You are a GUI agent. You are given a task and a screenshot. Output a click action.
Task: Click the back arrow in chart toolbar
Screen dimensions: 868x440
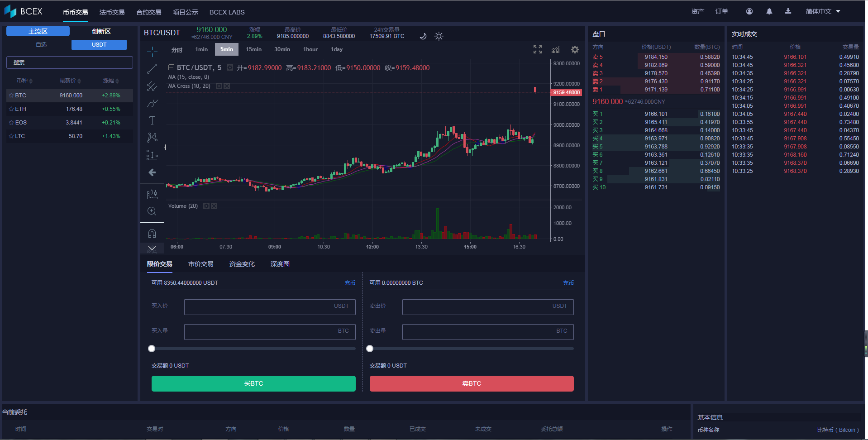coord(152,172)
